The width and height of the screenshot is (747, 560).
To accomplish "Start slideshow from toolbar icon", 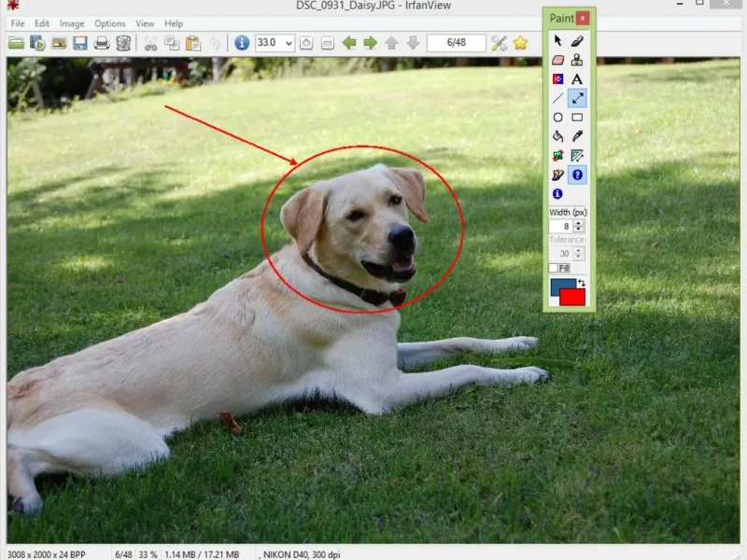I will click(x=37, y=43).
